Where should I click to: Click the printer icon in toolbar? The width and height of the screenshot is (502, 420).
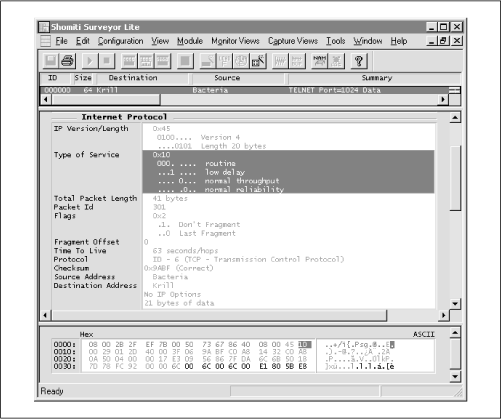coord(68,61)
